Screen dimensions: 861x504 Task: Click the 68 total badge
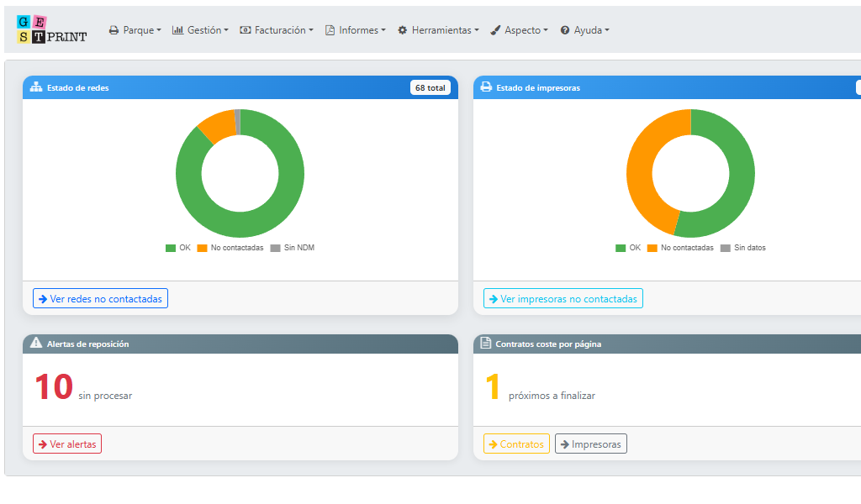(x=430, y=87)
